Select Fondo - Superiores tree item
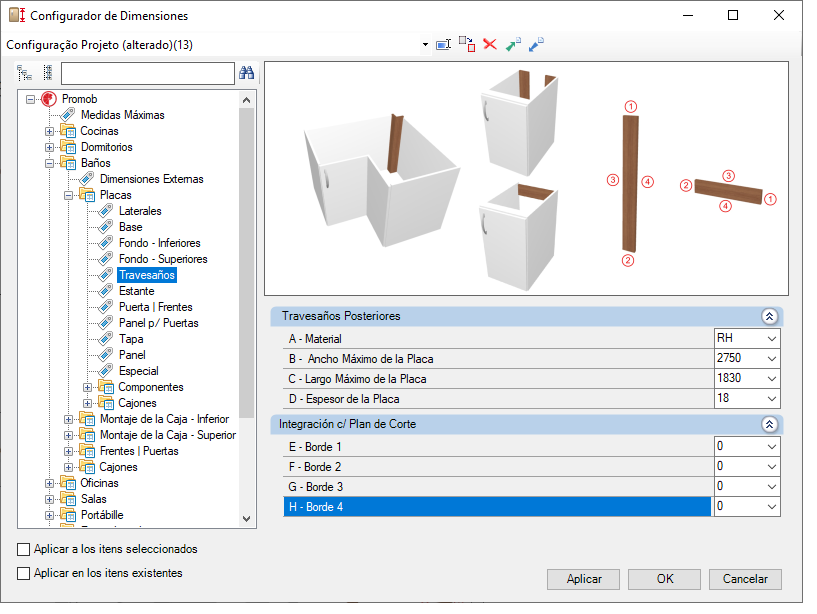Screen dimensions: 817x614 coord(163,259)
